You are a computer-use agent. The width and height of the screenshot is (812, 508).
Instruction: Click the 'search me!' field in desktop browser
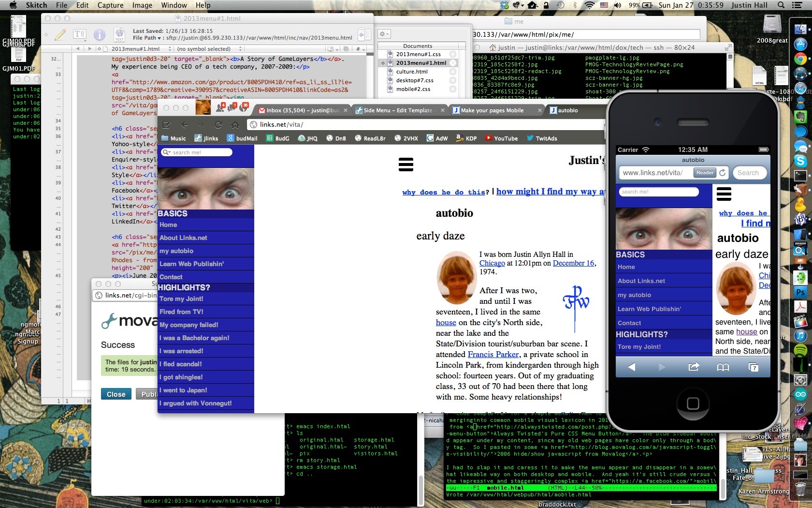(x=197, y=152)
